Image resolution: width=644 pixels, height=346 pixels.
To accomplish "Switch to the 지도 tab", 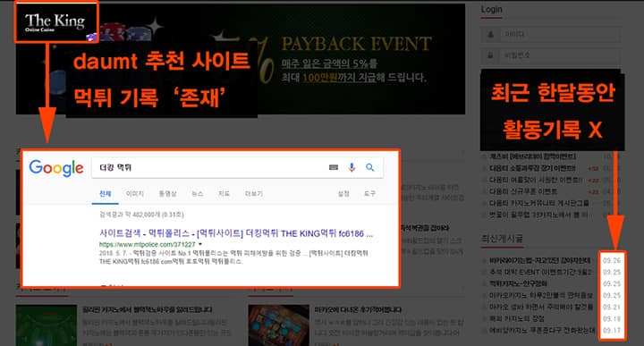I will coord(224,194).
